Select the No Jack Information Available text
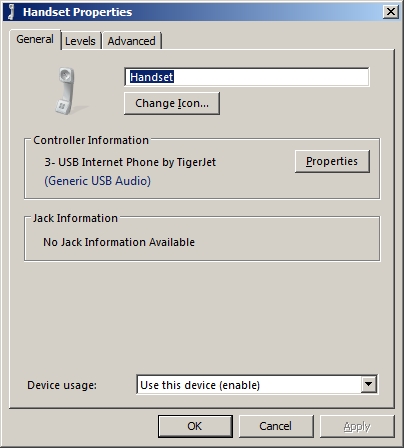The height and width of the screenshot is (448, 404). coord(119,242)
